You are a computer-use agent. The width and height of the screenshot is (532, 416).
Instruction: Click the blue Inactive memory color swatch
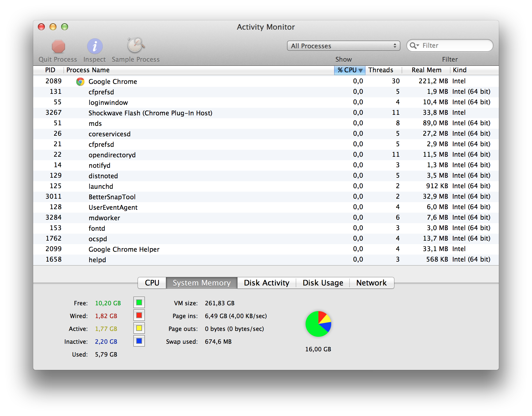coord(139,341)
